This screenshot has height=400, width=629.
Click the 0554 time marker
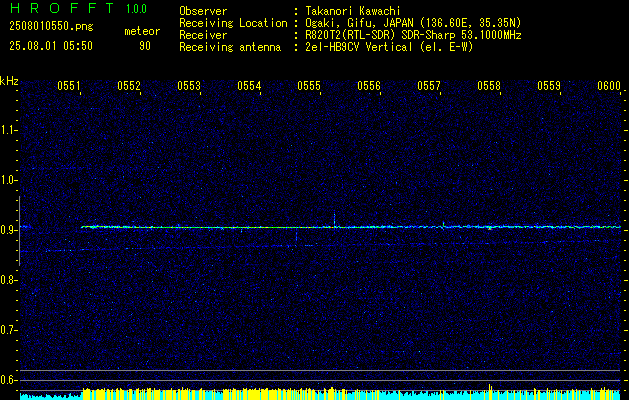pyautogui.click(x=249, y=85)
